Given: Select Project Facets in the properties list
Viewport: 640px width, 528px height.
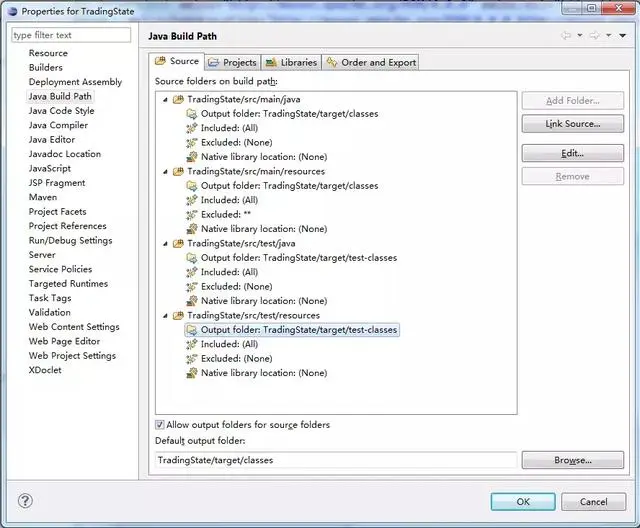Looking at the screenshot, I should pyautogui.click(x=57, y=212).
